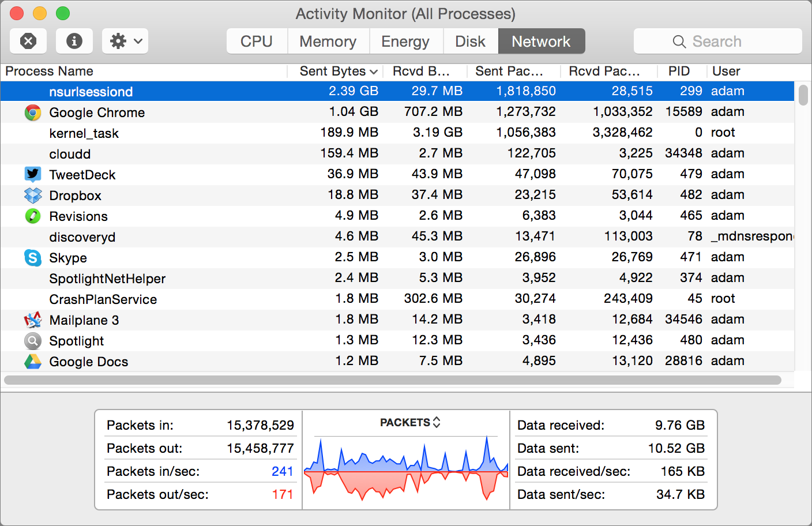Click Packets in/sec value 241
This screenshot has width=812, height=526.
click(283, 471)
